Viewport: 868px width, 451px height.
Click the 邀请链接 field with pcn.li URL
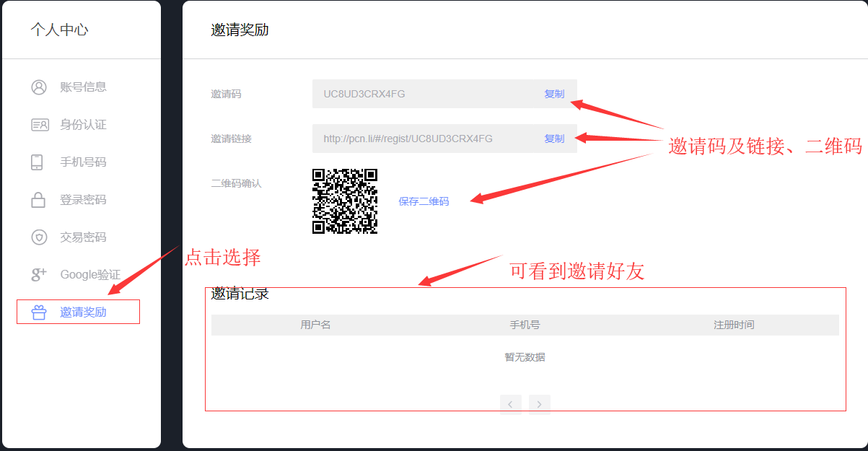pyautogui.click(x=426, y=139)
